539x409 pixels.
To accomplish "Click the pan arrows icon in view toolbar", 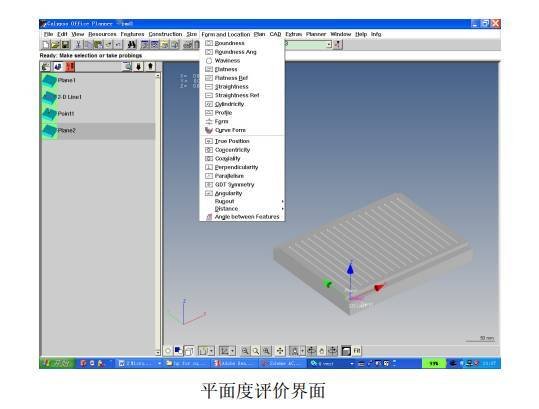I will (x=280, y=351).
